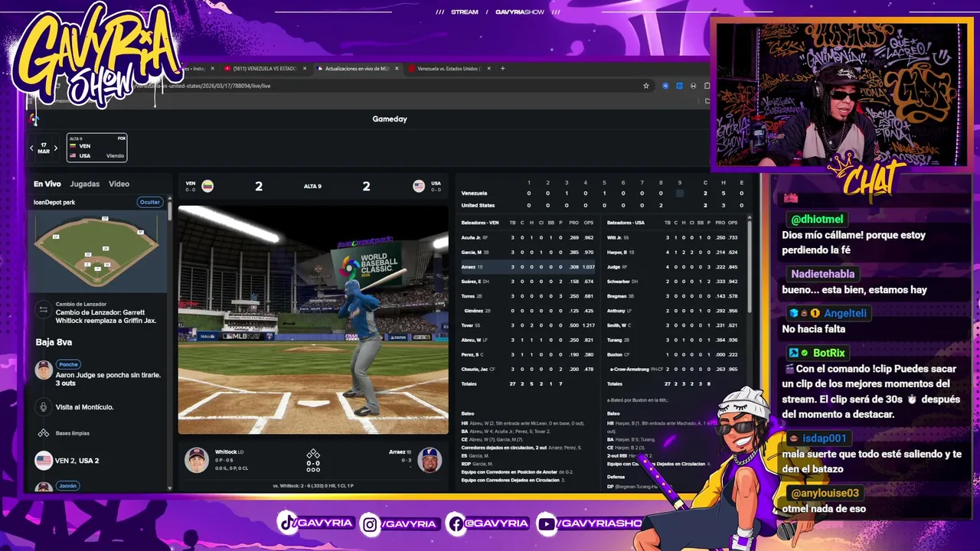Click the loanDepot park field diagram
Screen dimensions: 980x551
click(x=97, y=250)
